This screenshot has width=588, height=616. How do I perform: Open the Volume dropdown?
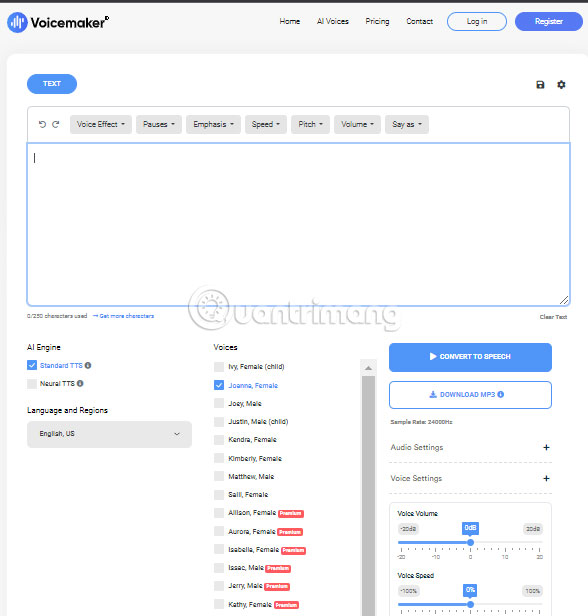click(357, 125)
